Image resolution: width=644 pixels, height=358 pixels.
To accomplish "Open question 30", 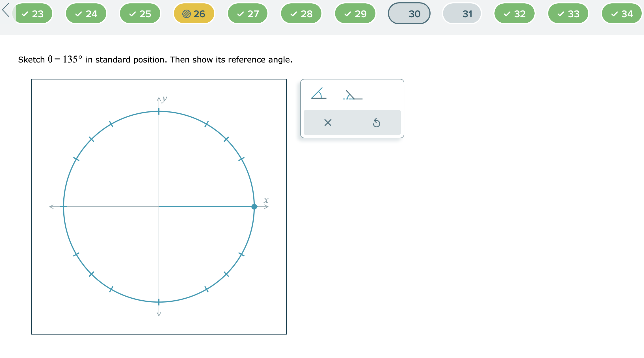I will 409,13.
